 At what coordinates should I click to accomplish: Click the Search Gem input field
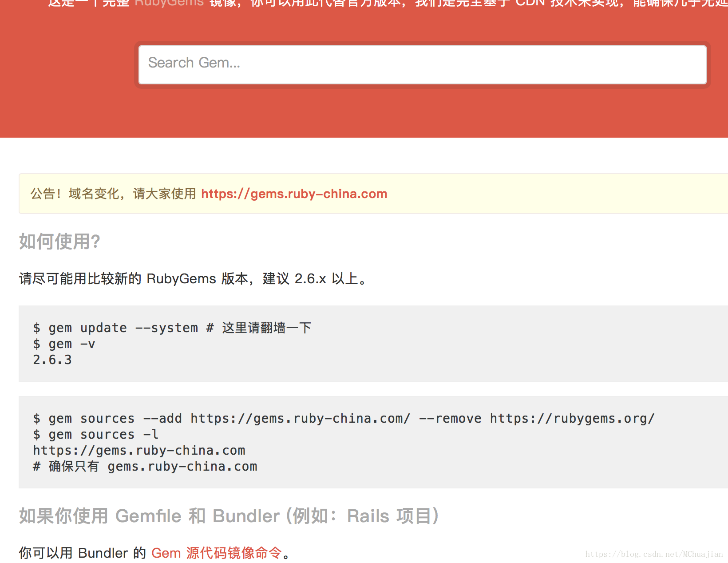pyautogui.click(x=422, y=65)
